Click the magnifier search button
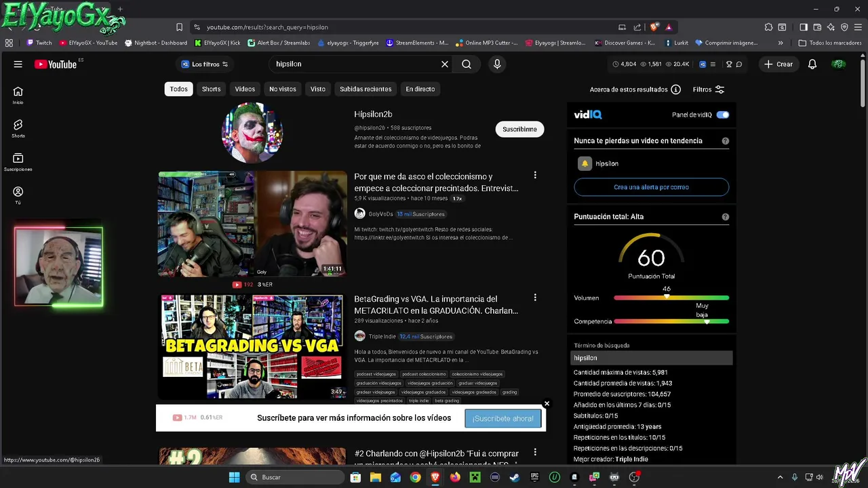This screenshot has width=868, height=488. coord(467,64)
